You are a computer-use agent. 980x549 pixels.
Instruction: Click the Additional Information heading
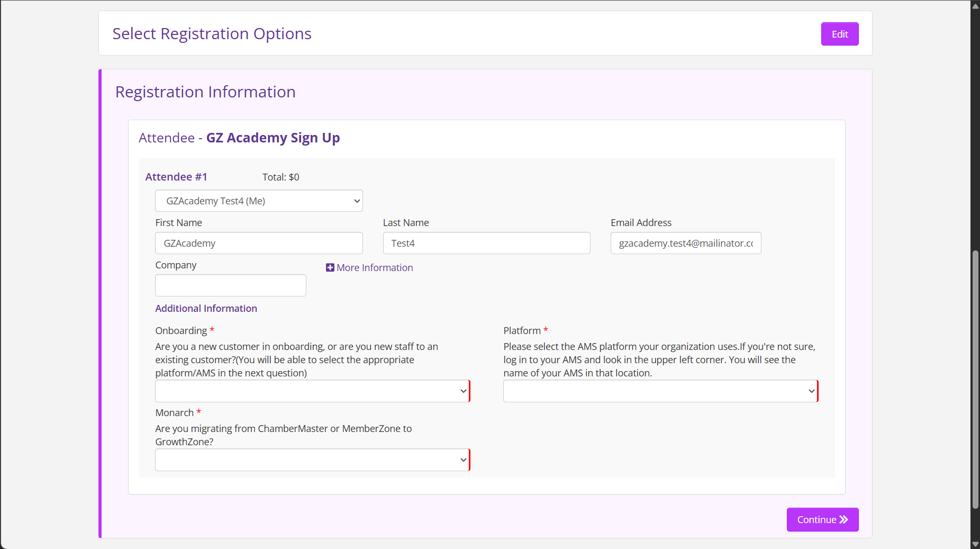pyautogui.click(x=206, y=308)
